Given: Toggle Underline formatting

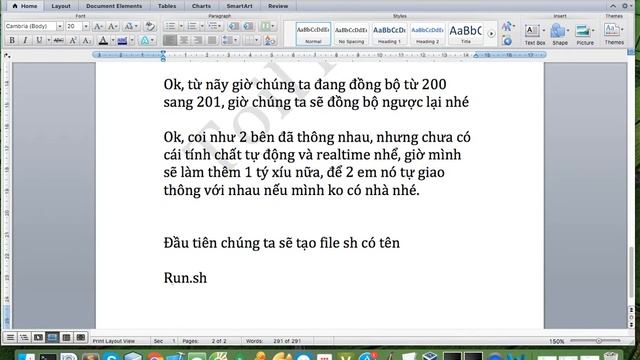Looking at the screenshot, I should click(39, 40).
